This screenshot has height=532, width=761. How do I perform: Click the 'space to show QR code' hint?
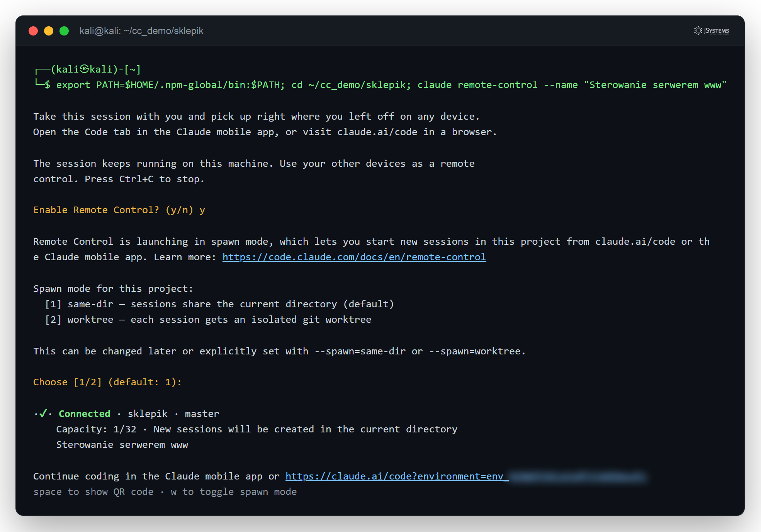coord(93,491)
